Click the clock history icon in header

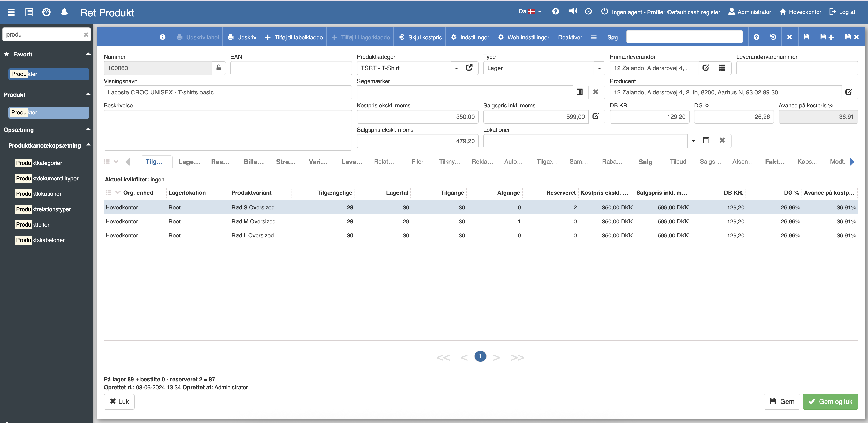coord(588,11)
